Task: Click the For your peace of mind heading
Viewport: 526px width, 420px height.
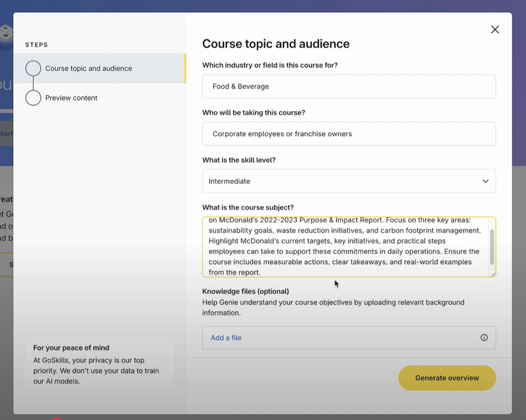Action: pos(71,348)
